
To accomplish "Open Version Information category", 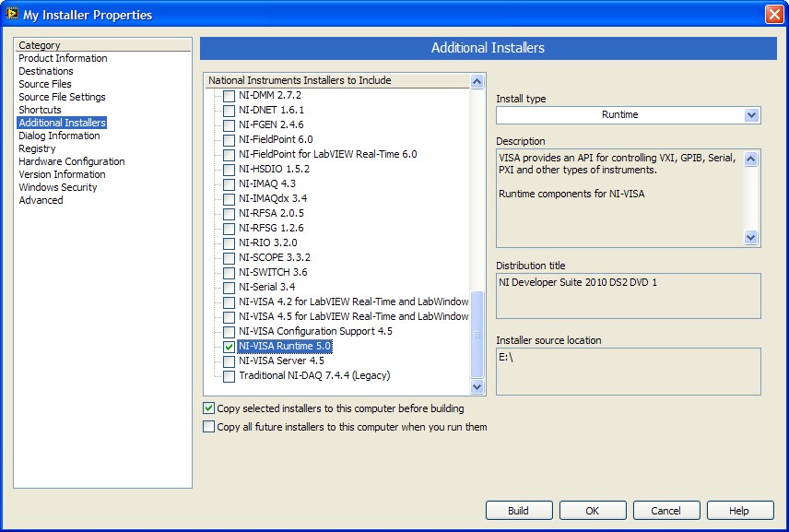I will (x=63, y=174).
